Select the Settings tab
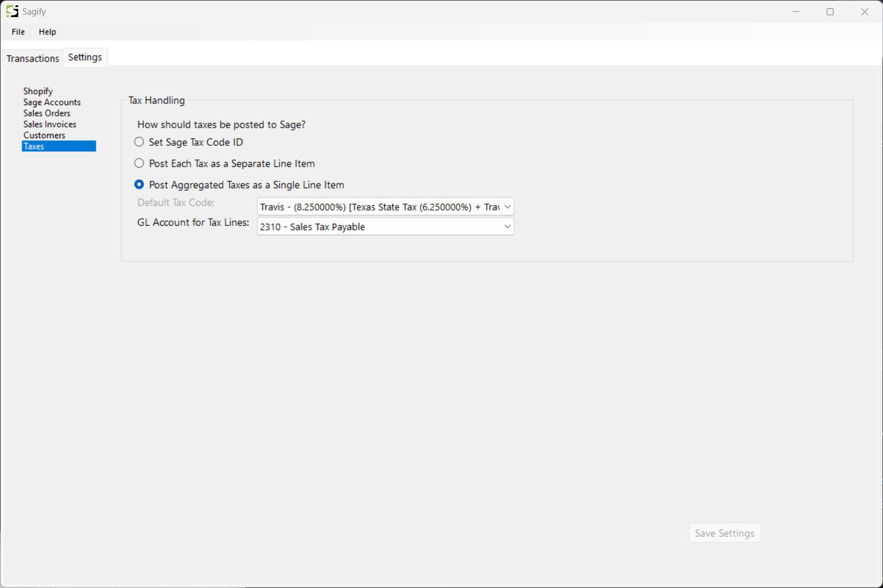 tap(85, 57)
